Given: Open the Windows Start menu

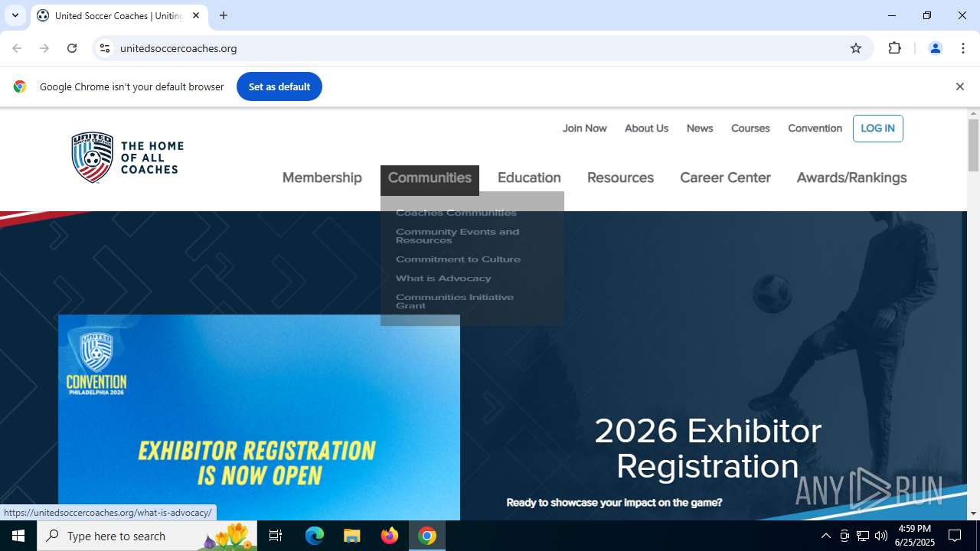Looking at the screenshot, I should click(x=18, y=536).
